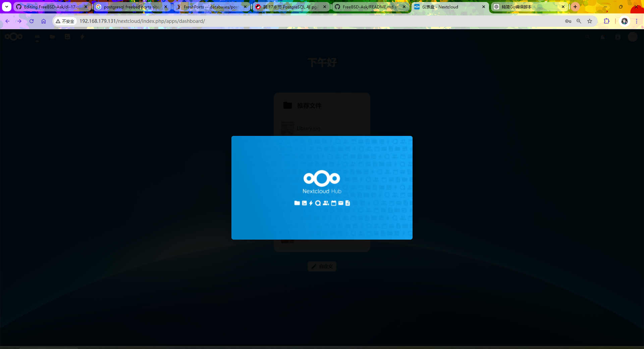Close the postgresql freebsd ports tab

coord(166,7)
